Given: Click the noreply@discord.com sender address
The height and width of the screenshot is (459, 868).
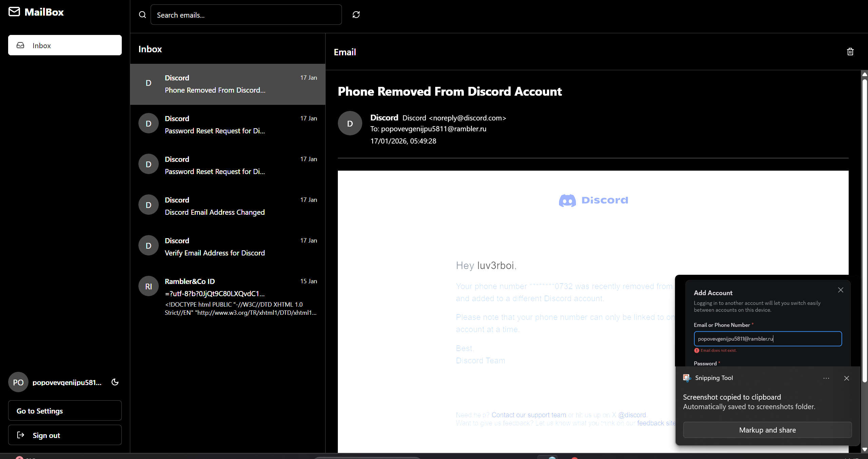Looking at the screenshot, I should pyautogui.click(x=468, y=118).
